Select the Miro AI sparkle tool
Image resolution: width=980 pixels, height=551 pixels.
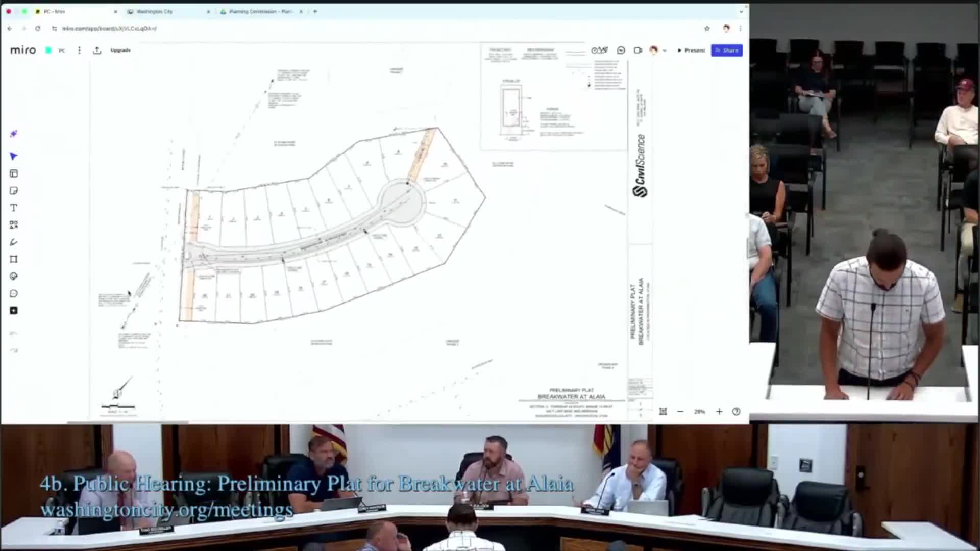[x=14, y=134]
